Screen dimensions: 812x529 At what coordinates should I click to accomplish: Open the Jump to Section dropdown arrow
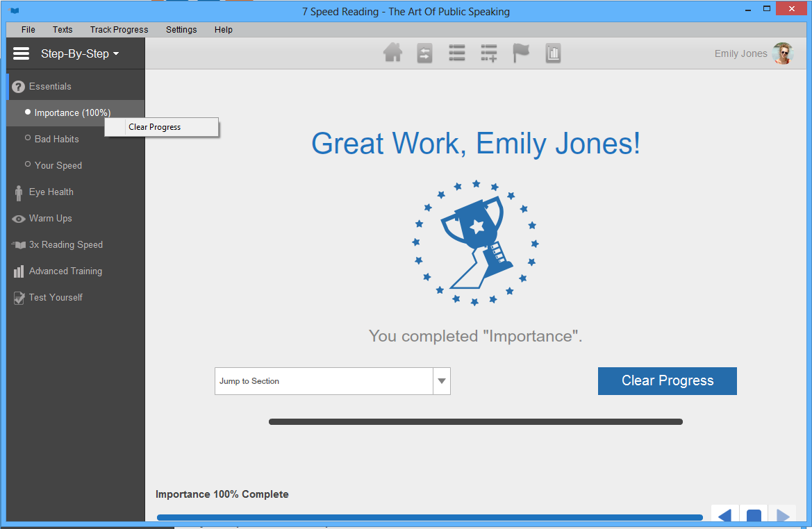[x=442, y=381]
